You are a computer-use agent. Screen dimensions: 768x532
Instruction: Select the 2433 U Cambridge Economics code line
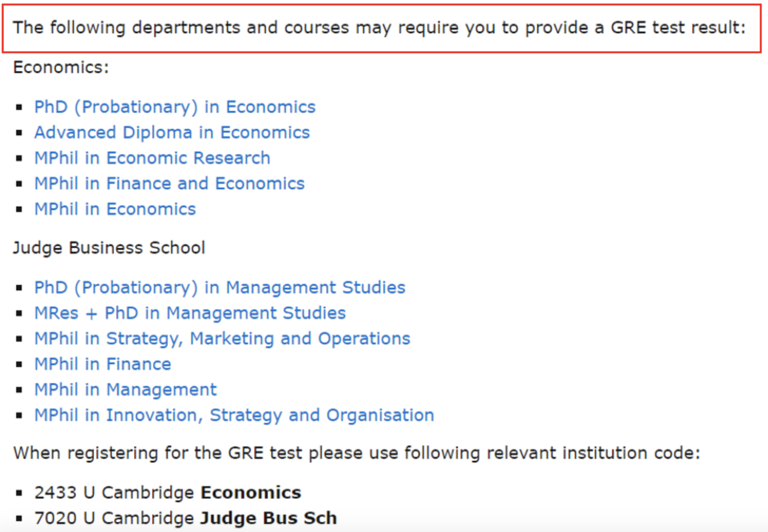pyautogui.click(x=168, y=493)
